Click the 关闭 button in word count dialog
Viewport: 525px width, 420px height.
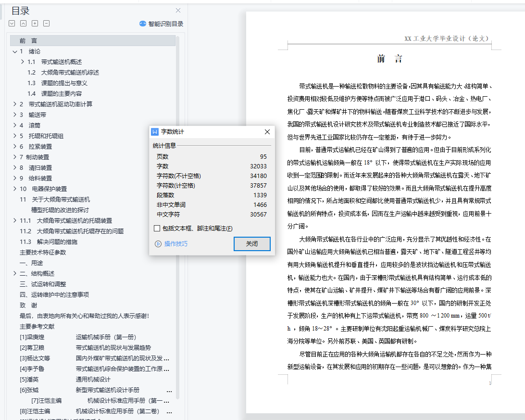[252, 244]
